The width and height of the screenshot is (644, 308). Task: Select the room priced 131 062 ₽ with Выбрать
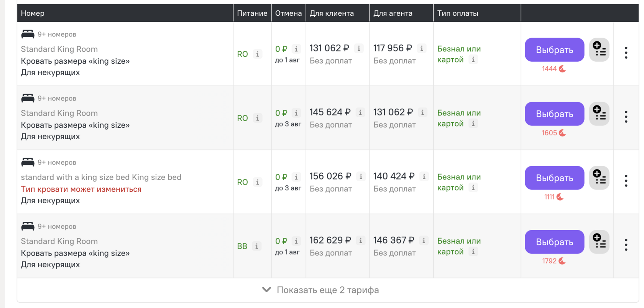point(554,50)
